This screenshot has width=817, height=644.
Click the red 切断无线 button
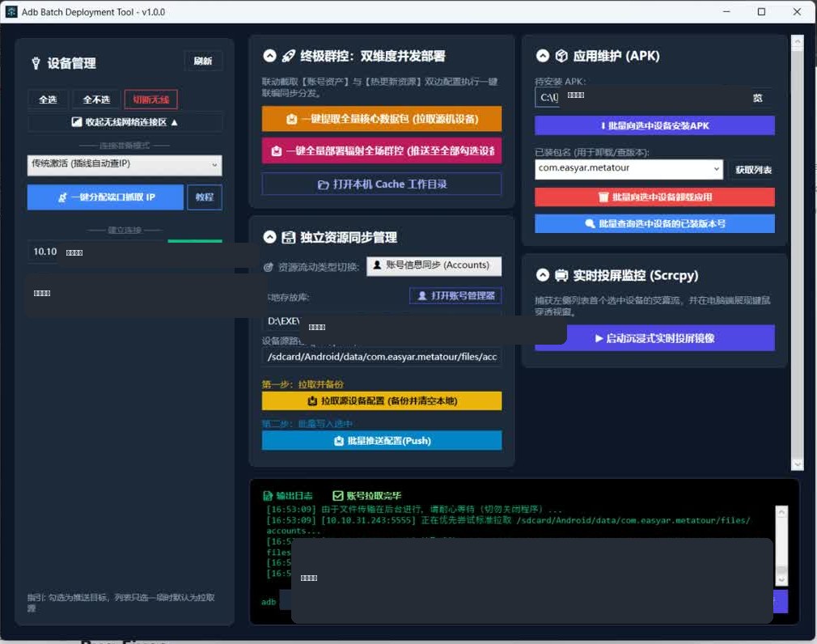coord(150,100)
